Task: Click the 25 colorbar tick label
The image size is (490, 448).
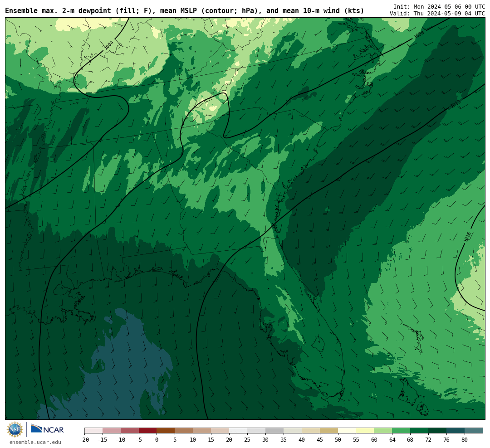Action: pos(247,439)
